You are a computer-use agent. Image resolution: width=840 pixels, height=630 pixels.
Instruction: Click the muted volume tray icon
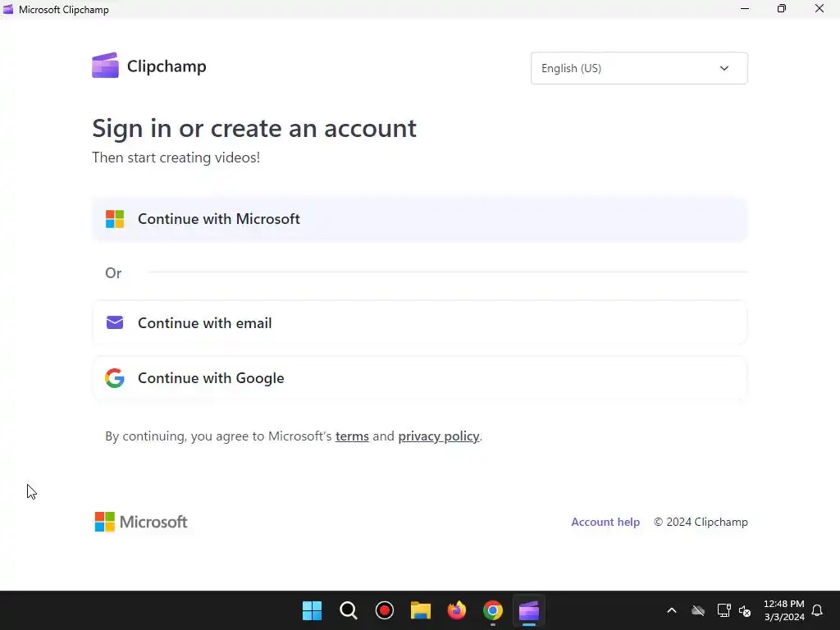(x=745, y=610)
